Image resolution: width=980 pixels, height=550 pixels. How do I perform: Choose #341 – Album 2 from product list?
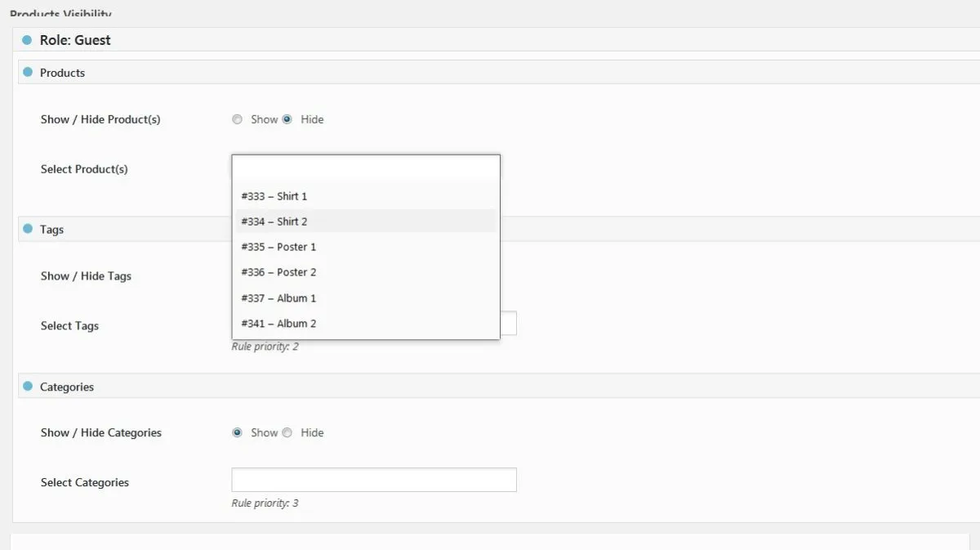click(366, 324)
